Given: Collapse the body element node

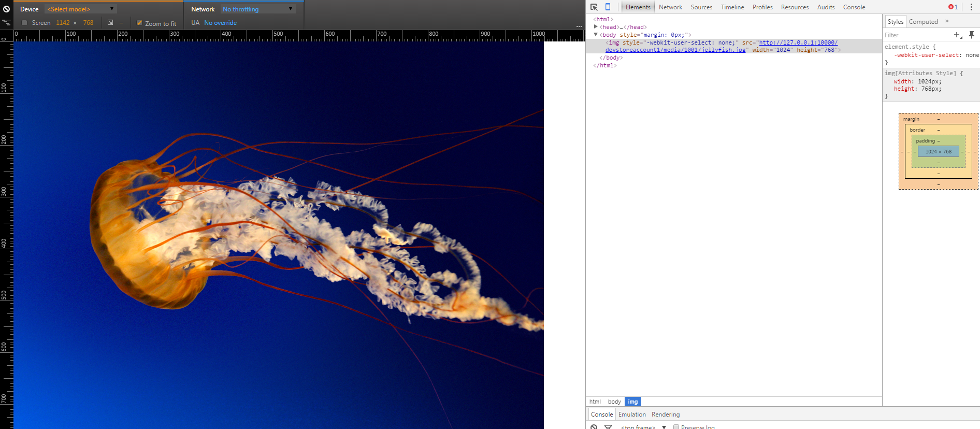Looking at the screenshot, I should click(596, 35).
